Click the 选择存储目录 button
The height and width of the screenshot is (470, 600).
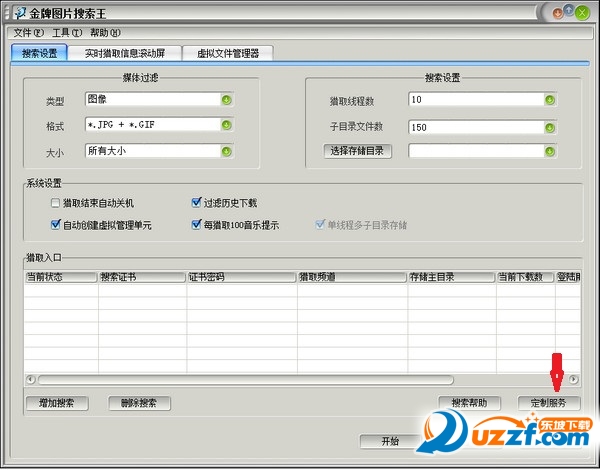click(357, 151)
